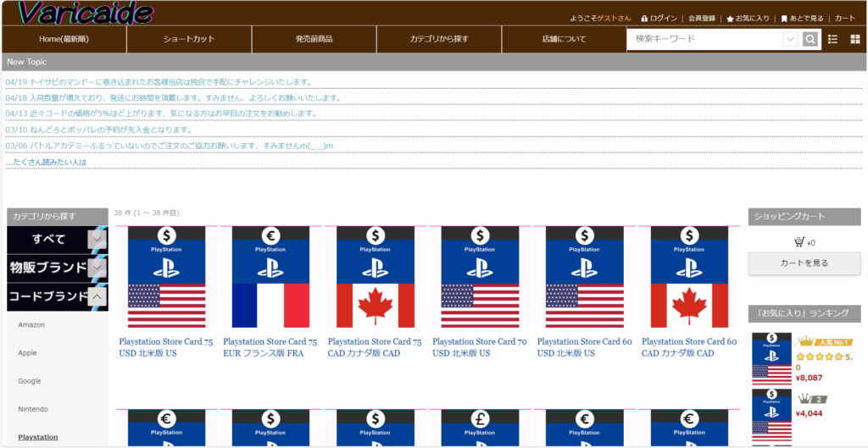The height and width of the screenshot is (448, 868).
Task: Open the お気に入り link in header
Action: (x=748, y=19)
